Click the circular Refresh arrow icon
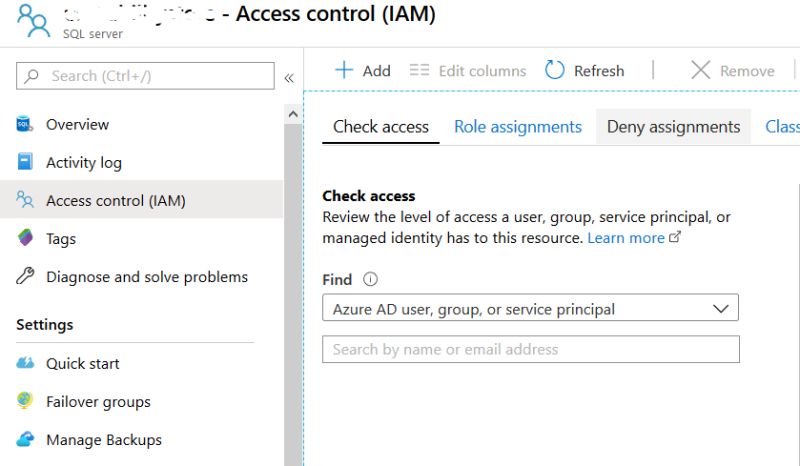 (x=555, y=70)
